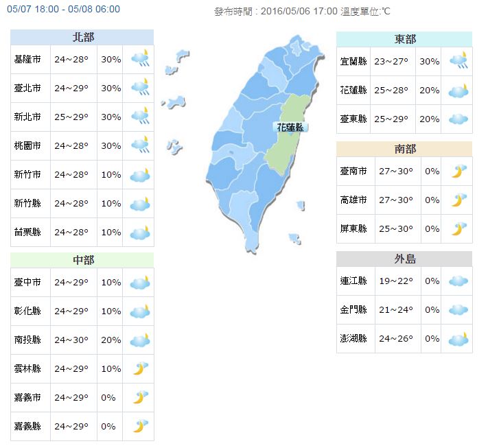This screenshot has width=488, height=448.
Task: Click the 金門縣 row in outer islands
Action: tap(353, 310)
